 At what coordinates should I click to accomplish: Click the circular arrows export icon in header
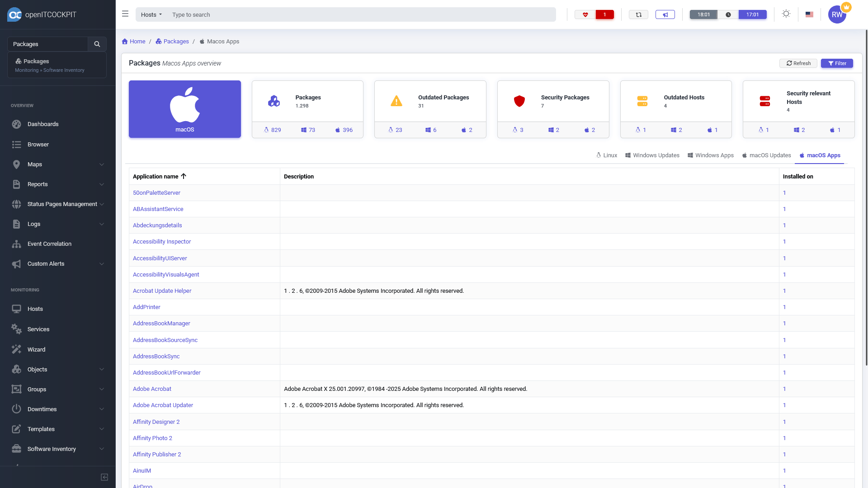coord(638,14)
